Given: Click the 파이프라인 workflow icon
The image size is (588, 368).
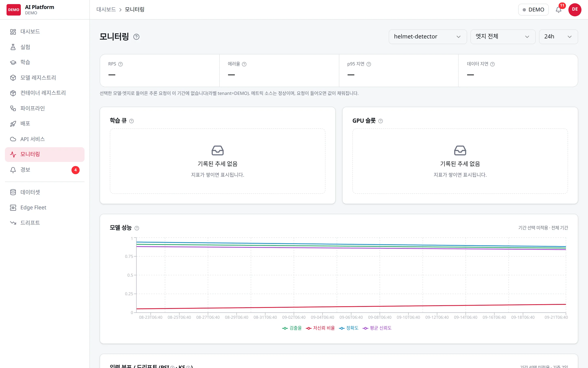Looking at the screenshot, I should [13, 108].
